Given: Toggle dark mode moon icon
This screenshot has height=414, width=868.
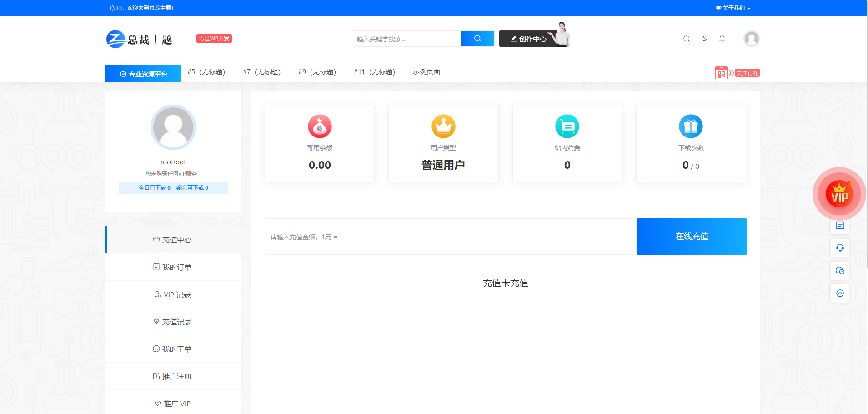Looking at the screenshot, I should pyautogui.click(x=704, y=39).
